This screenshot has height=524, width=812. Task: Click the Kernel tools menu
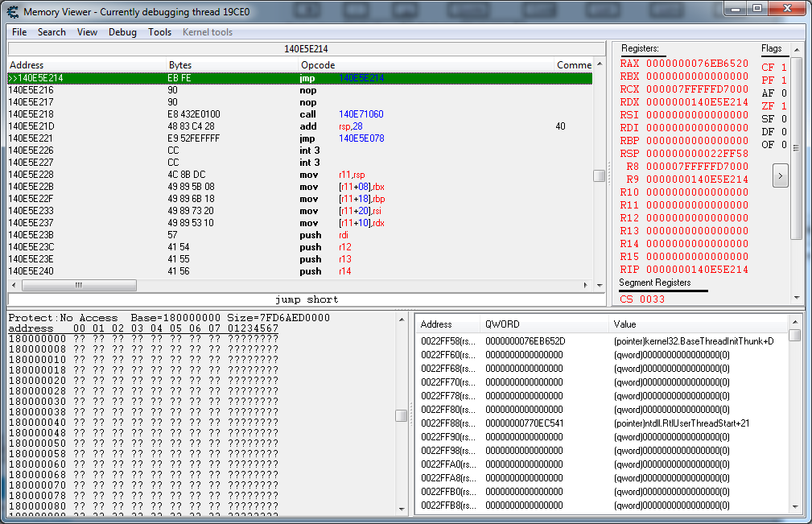tap(207, 32)
